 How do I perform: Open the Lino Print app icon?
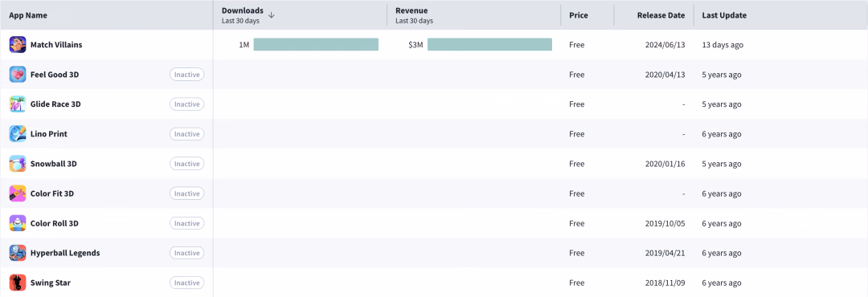[x=18, y=134]
